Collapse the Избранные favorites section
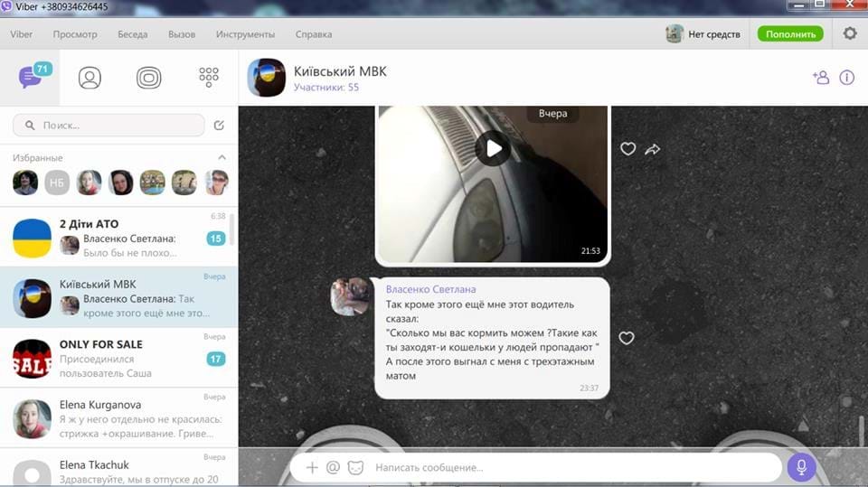The image size is (868, 487). 222,157
